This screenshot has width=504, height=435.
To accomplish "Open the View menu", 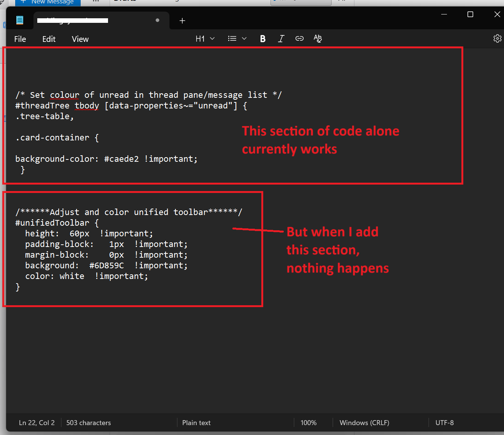I will pyautogui.click(x=80, y=39).
